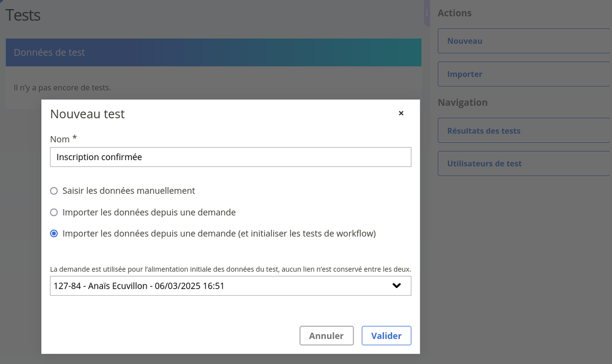Close the Nouveau test dialog
The image size is (612, 364).
coord(401,113)
